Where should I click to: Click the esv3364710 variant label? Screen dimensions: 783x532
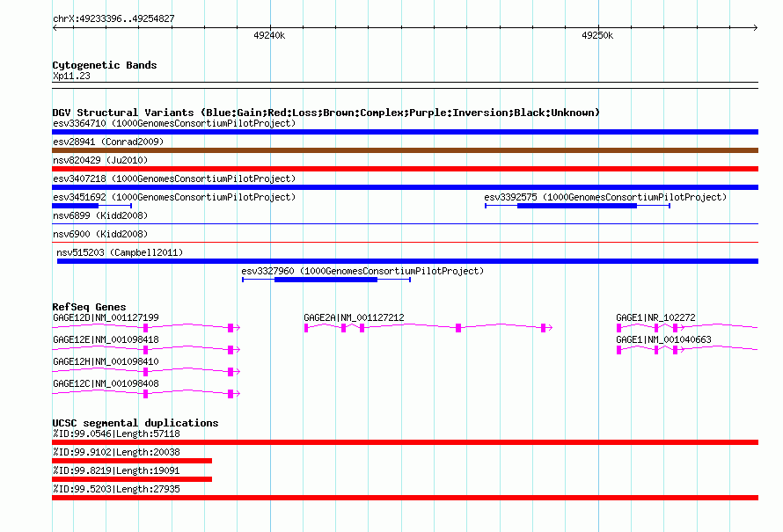[174, 123]
